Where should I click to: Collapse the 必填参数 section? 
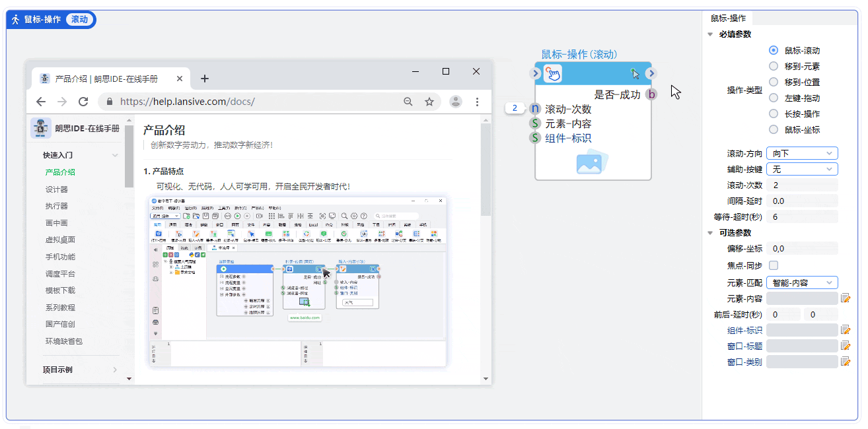[710, 34]
